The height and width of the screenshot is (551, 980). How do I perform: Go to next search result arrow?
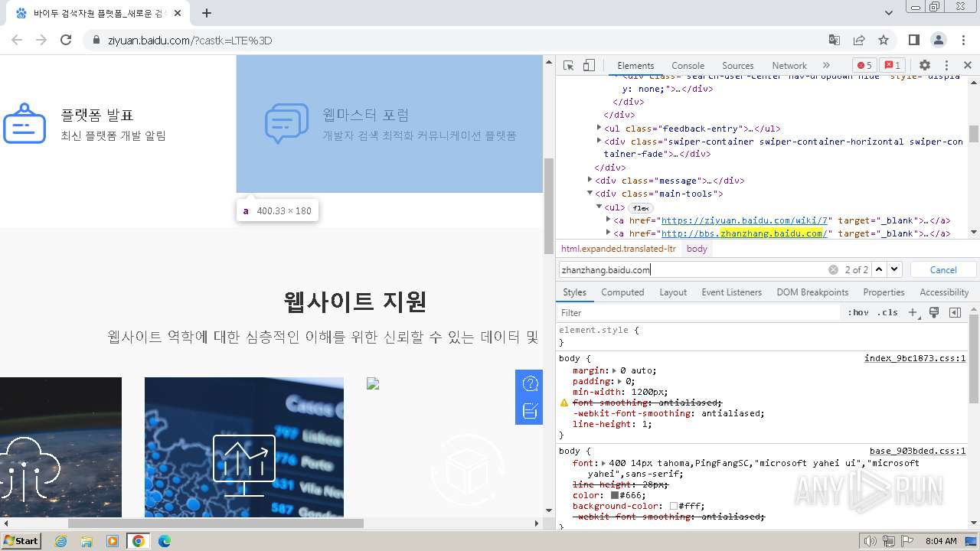pyautogui.click(x=894, y=269)
